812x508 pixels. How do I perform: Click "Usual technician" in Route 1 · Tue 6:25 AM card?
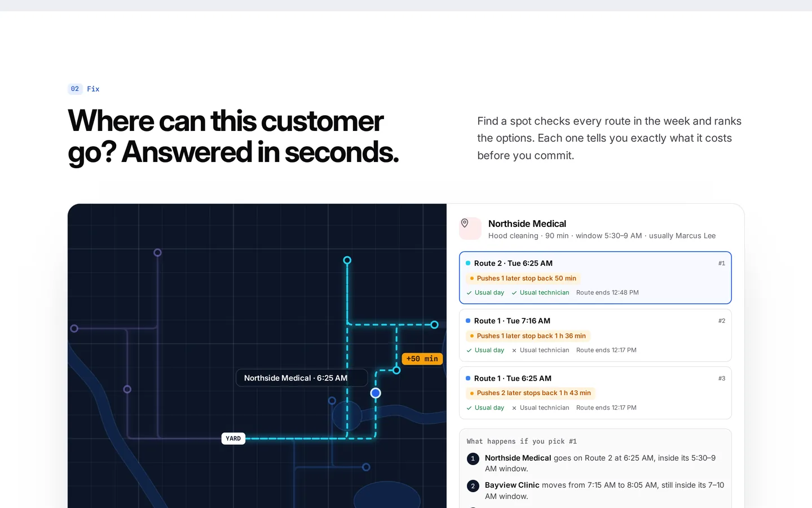point(540,408)
